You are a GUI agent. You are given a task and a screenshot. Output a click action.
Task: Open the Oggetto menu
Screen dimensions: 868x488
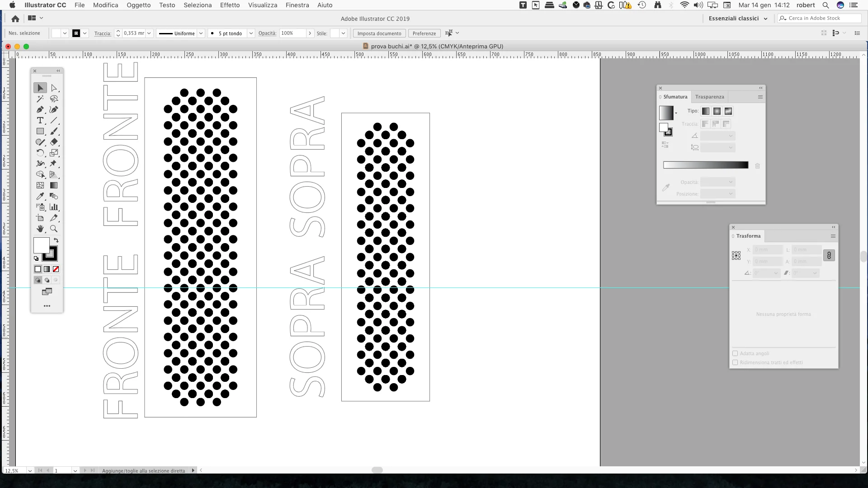pos(138,5)
